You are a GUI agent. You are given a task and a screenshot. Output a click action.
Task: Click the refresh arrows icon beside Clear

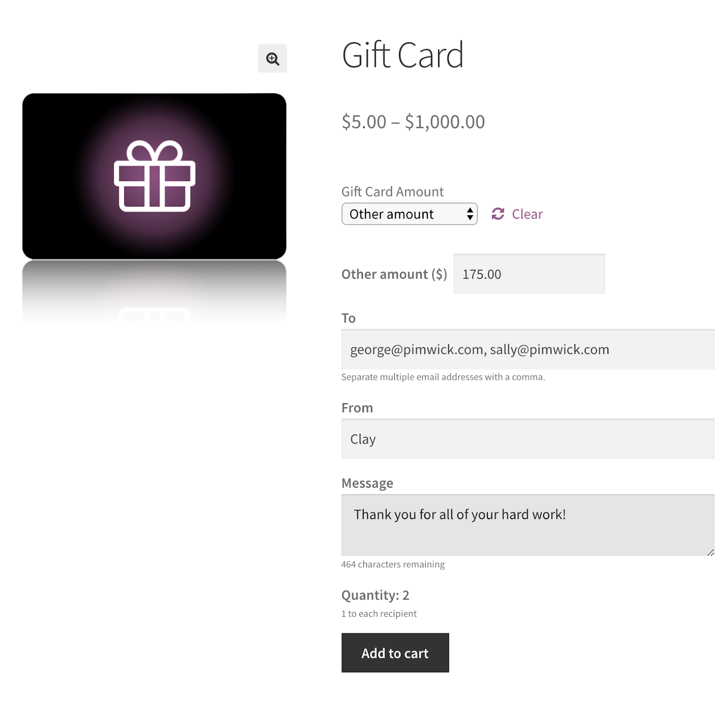pyautogui.click(x=498, y=214)
